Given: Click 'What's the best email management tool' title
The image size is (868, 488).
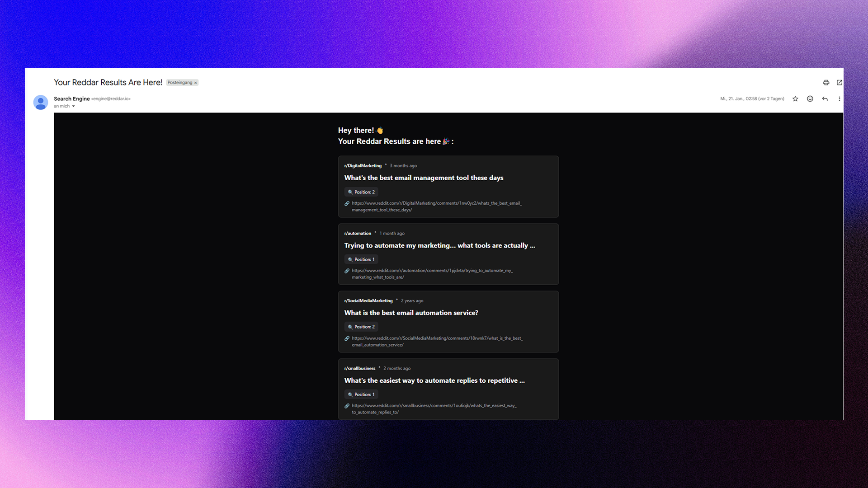Looking at the screenshot, I should 424,178.
